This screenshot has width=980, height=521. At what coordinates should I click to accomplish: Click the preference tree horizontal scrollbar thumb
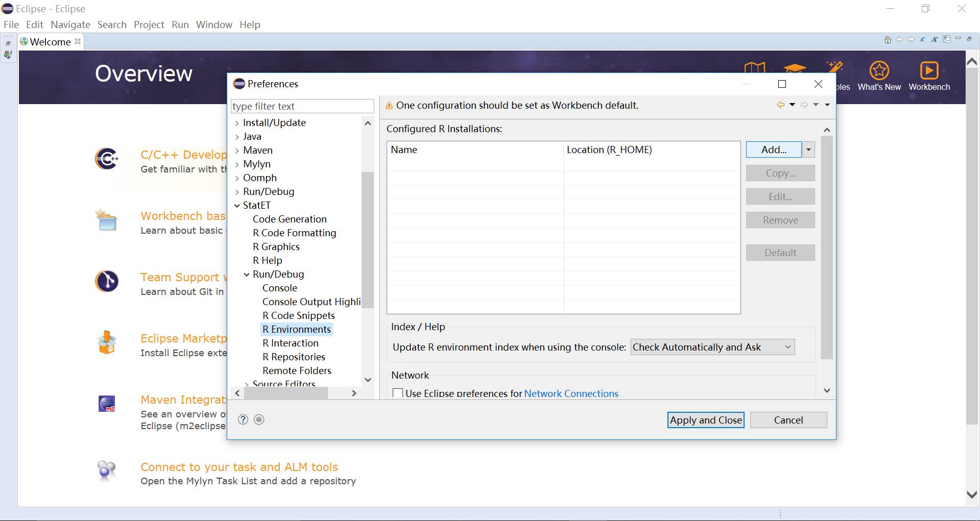285,393
